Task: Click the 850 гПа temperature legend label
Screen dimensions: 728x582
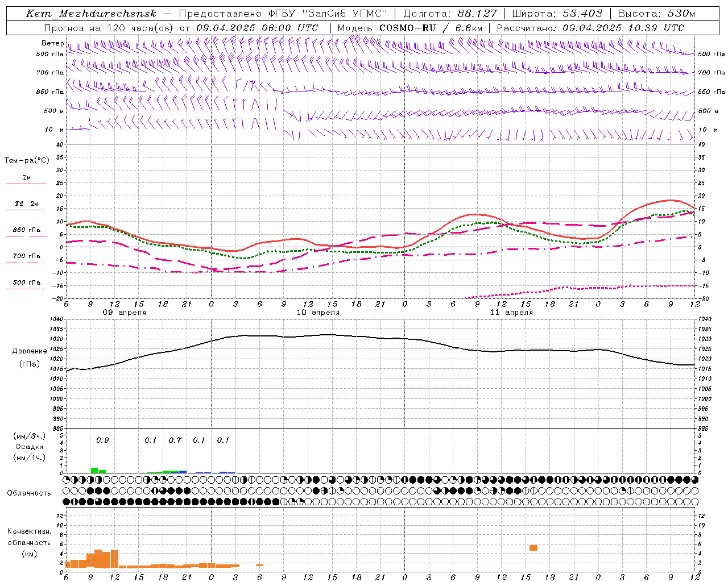Action: pos(26,230)
